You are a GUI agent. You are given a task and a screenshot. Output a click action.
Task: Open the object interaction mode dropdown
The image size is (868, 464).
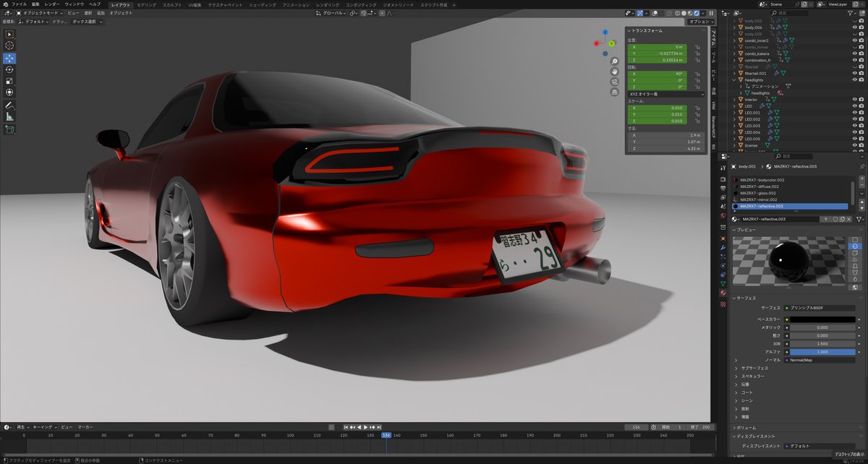40,13
